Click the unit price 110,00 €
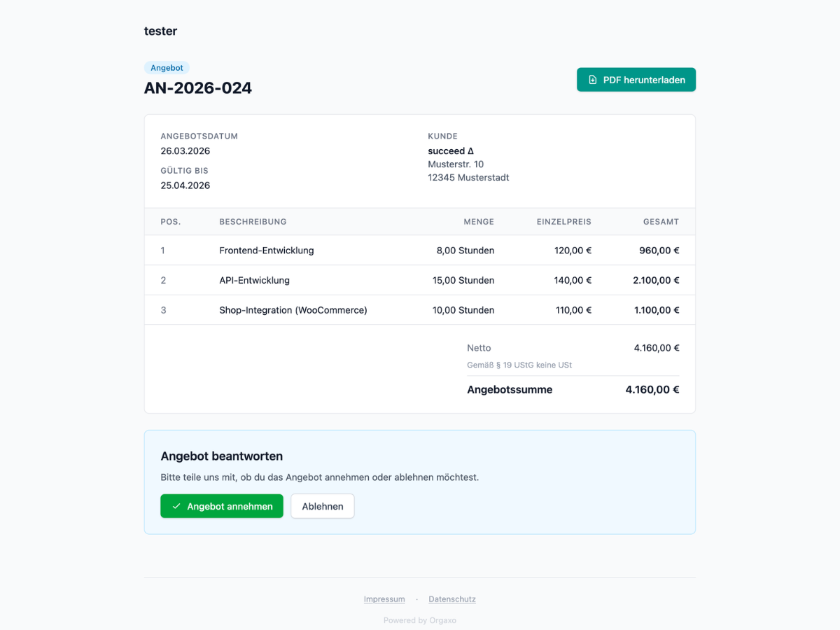Viewport: 840px width, 630px height. click(573, 310)
